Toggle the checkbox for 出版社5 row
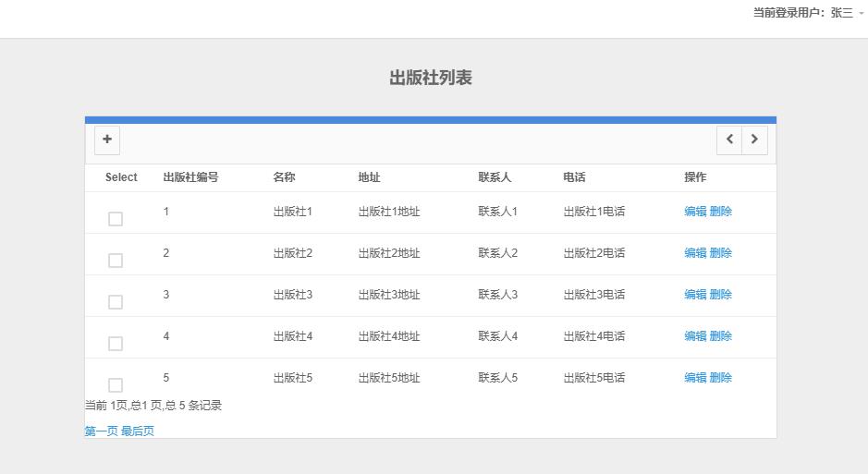This screenshot has width=868, height=474. coord(116,384)
